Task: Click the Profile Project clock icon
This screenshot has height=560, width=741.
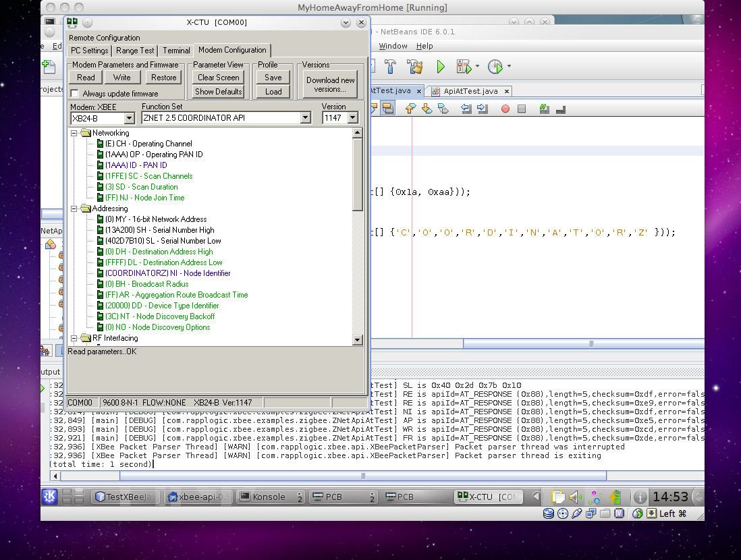Action: coord(495,66)
